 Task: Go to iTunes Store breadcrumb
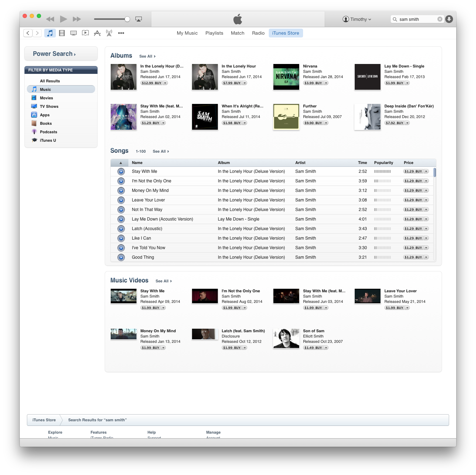44,420
